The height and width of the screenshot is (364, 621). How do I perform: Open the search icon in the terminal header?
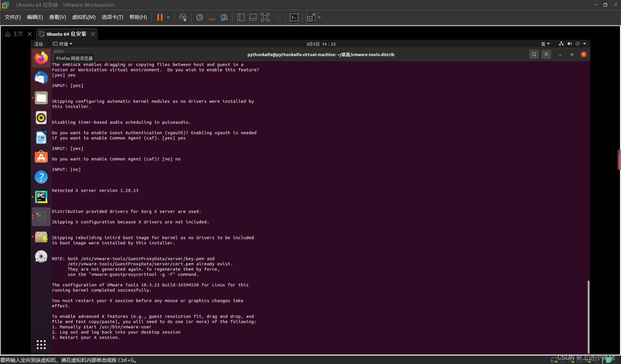point(534,54)
